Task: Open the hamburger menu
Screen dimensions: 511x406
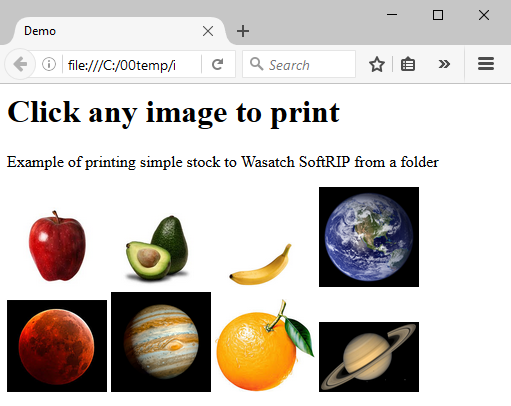Action: [x=486, y=64]
